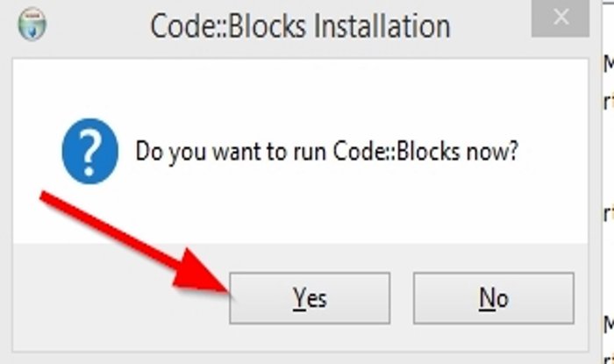
Task: Click the gray footer gap between Yes and No
Action: click(x=402, y=298)
